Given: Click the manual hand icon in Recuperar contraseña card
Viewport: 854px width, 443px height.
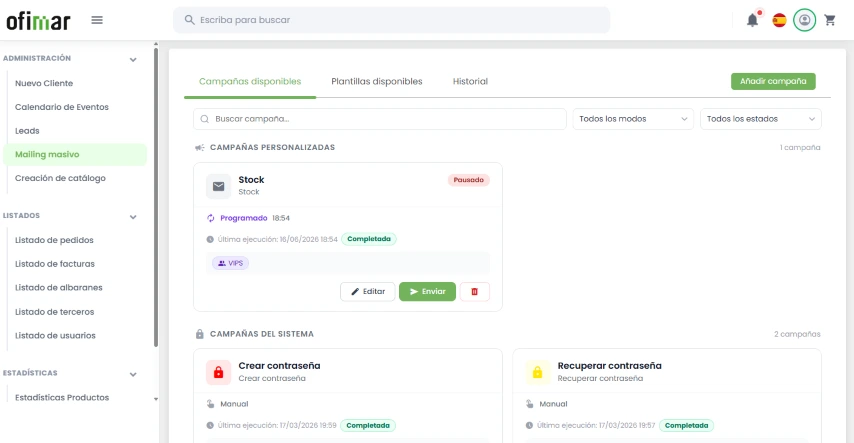Looking at the screenshot, I should click(x=530, y=404).
